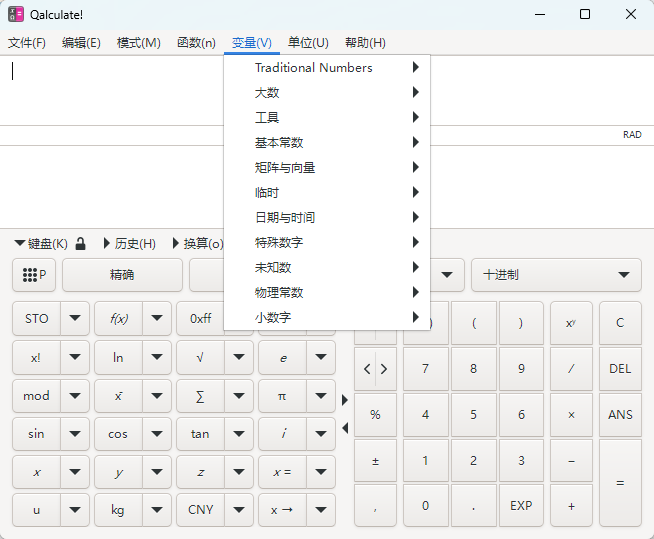The image size is (654, 539).
Task: Open the 函数(n) menu
Action: coord(196,43)
